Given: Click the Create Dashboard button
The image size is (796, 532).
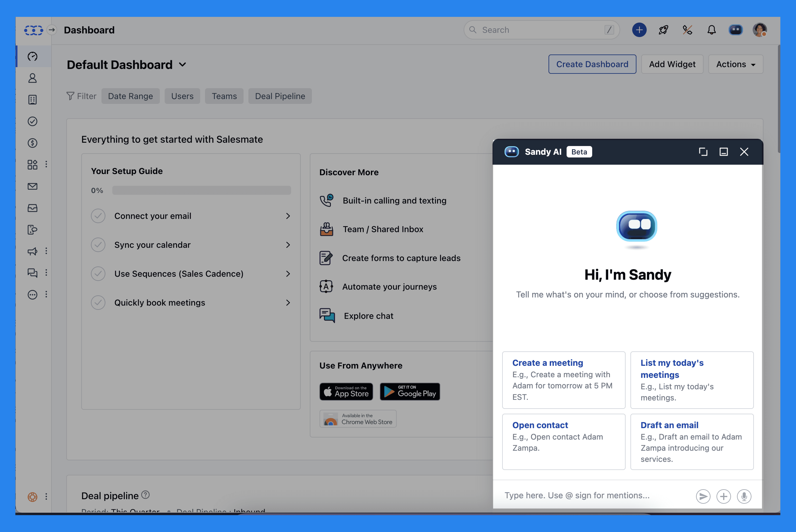Looking at the screenshot, I should 592,64.
